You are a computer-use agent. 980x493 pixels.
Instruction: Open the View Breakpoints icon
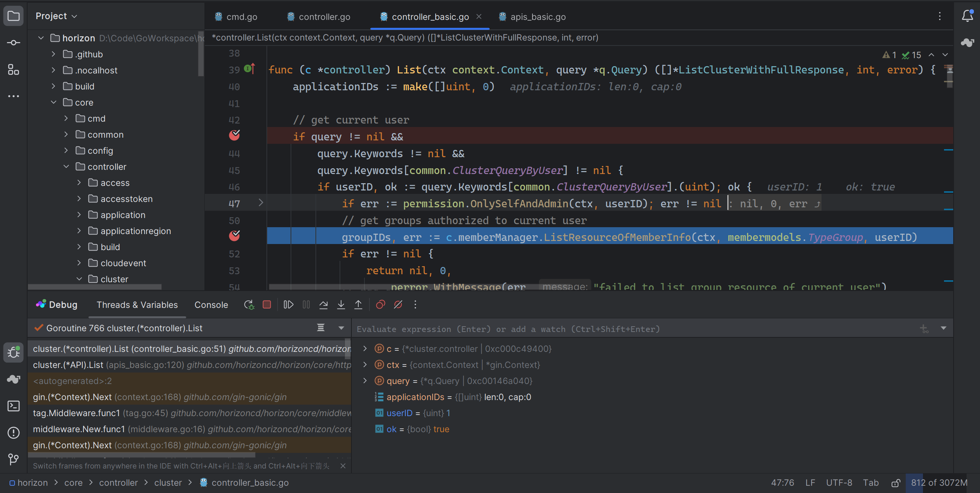(380, 305)
